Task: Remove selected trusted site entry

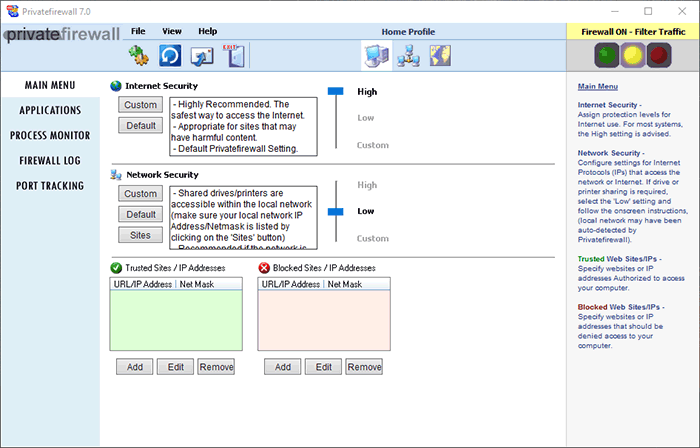Action: (217, 367)
